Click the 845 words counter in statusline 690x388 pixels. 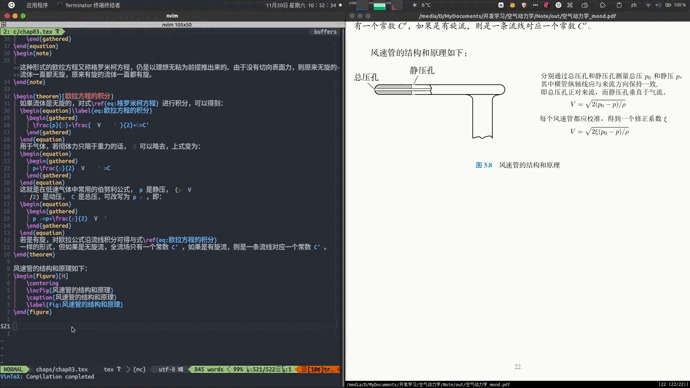pos(209,370)
